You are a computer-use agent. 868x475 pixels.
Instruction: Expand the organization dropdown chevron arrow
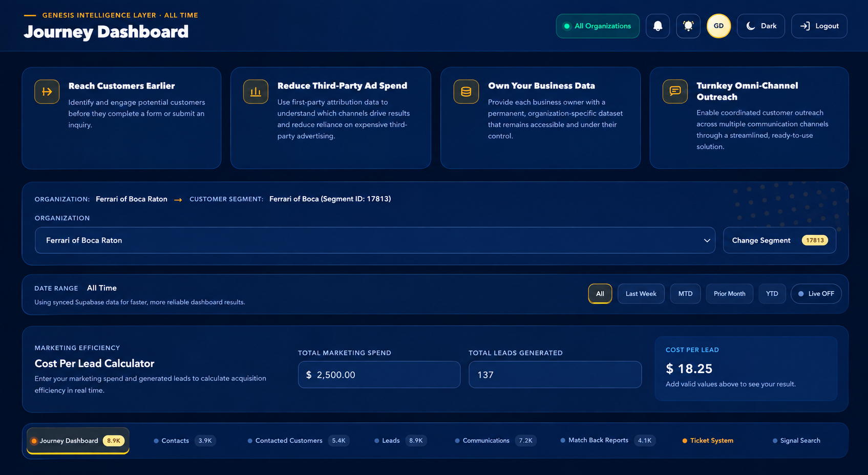click(707, 241)
